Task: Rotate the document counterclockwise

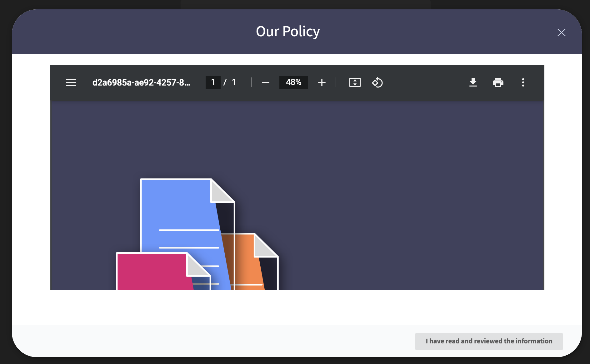Action: [x=377, y=82]
